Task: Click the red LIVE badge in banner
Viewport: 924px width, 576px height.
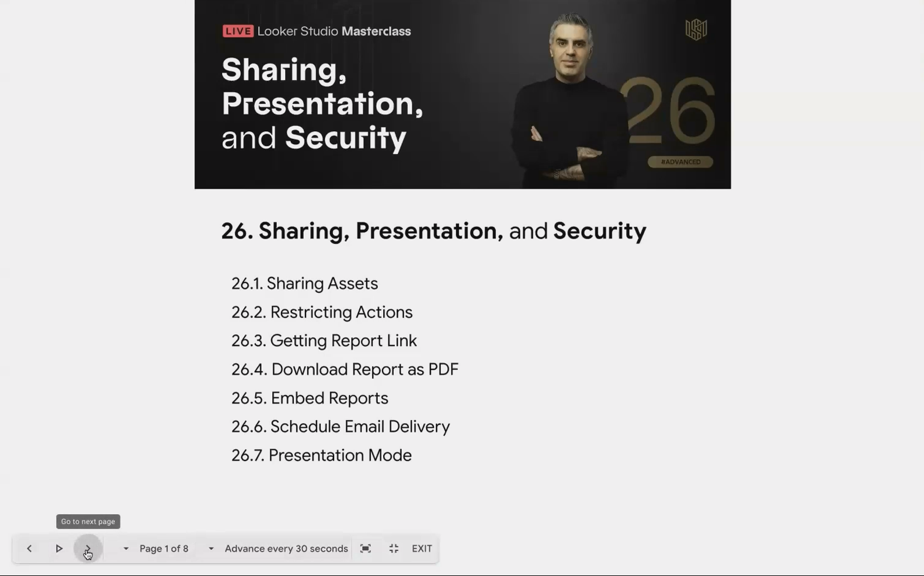Action: (238, 32)
